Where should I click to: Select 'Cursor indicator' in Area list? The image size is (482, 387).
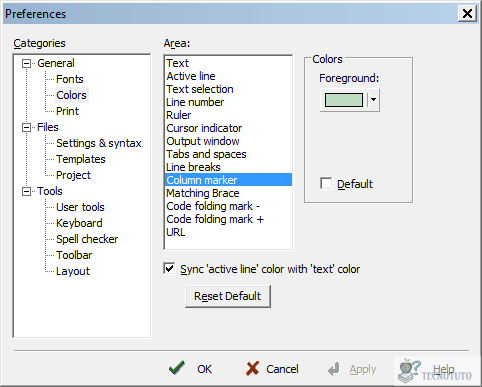click(x=228, y=128)
